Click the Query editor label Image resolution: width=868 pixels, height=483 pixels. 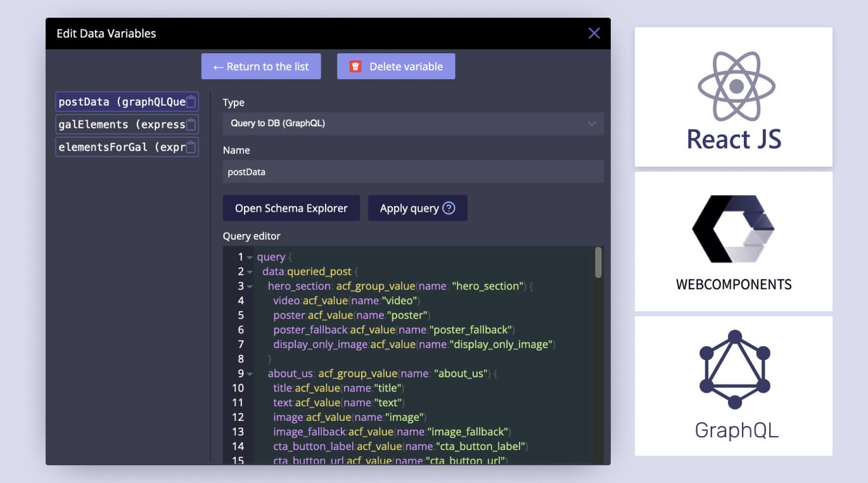(x=252, y=236)
